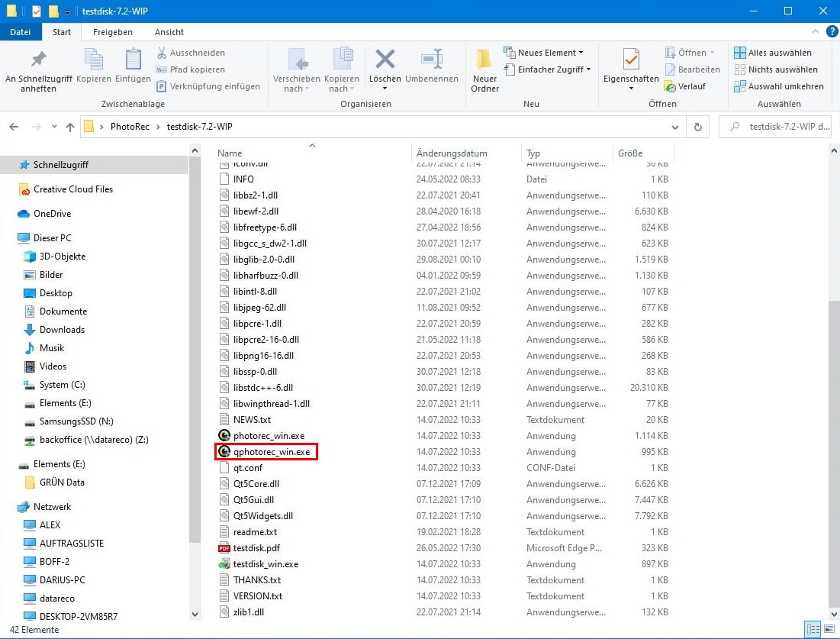Switch to the Ansicht tab
This screenshot has height=639, width=840.
click(169, 32)
